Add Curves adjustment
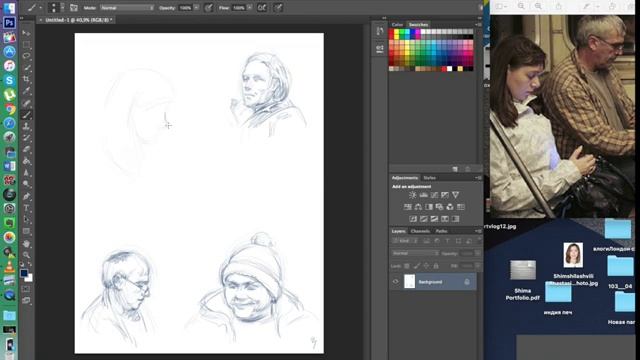This screenshot has height=360, width=640. pyautogui.click(x=434, y=195)
